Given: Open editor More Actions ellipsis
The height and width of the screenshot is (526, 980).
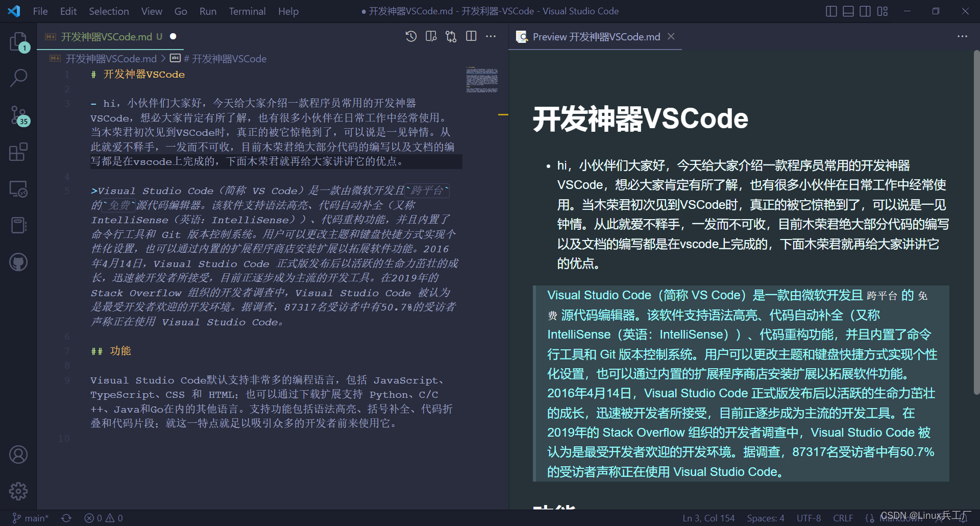Looking at the screenshot, I should click(x=491, y=36).
